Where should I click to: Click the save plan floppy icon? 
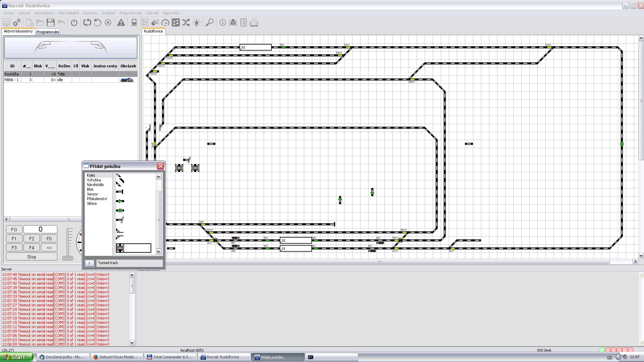click(51, 23)
